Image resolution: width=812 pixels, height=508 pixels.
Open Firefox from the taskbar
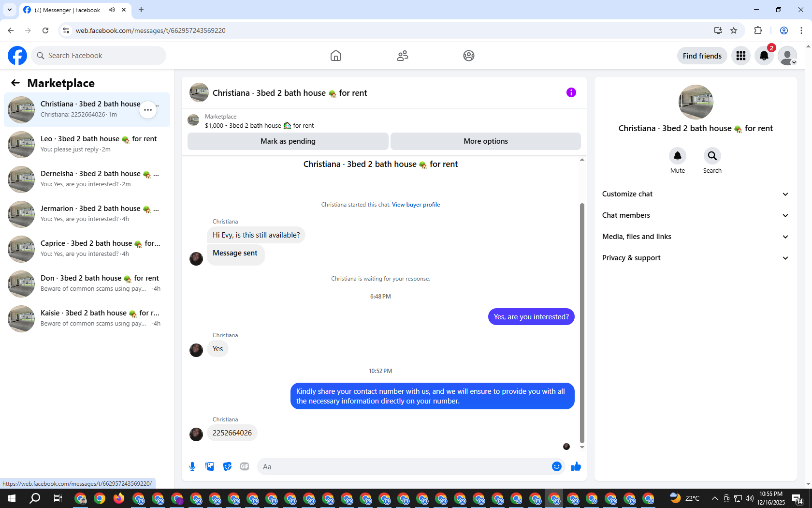[x=119, y=498]
